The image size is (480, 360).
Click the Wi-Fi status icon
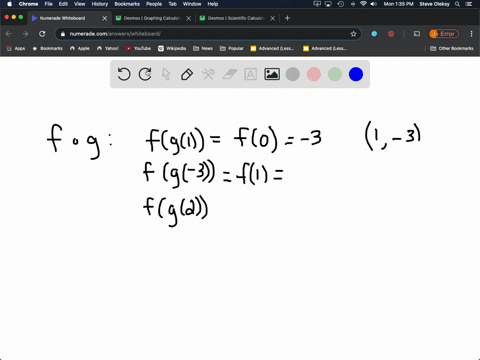point(363,4)
